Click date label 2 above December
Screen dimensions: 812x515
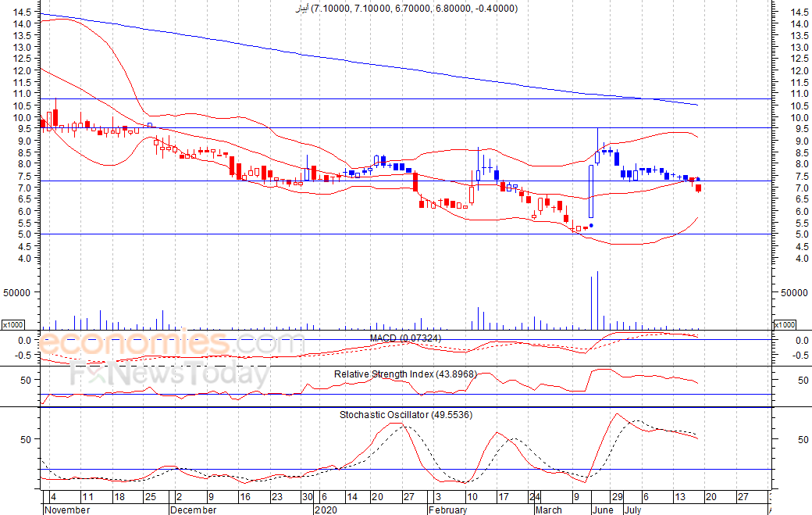click(x=179, y=497)
